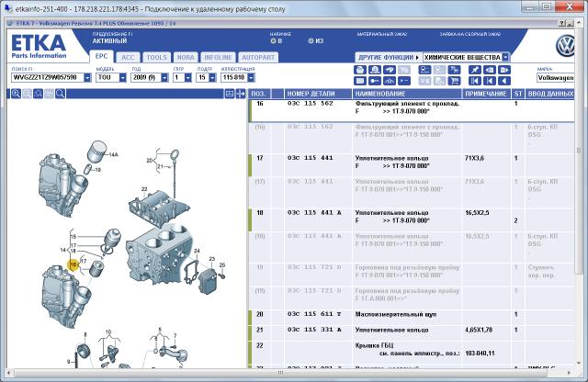
Task: Click the НАИМЕНОВАНИЕ column header
Action: tap(407, 94)
